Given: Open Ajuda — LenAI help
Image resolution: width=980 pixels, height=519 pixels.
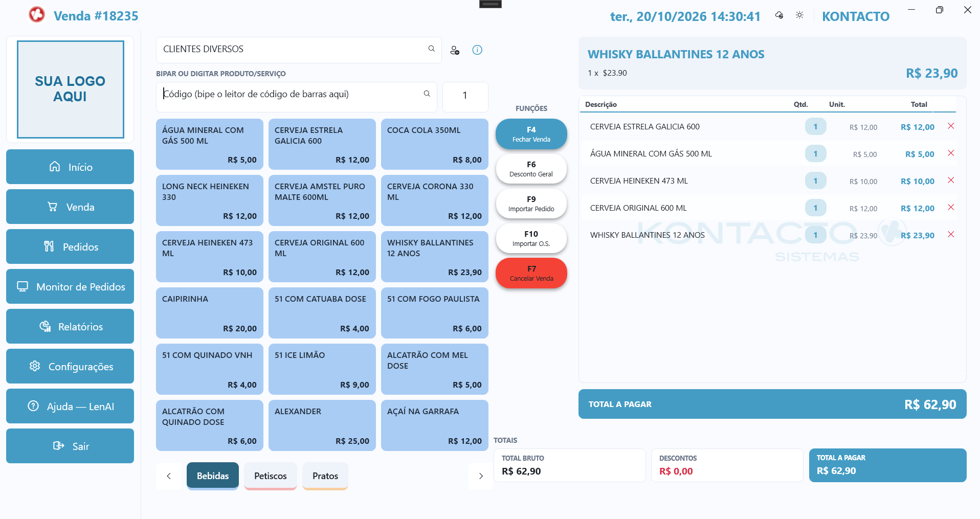Looking at the screenshot, I should [x=70, y=406].
